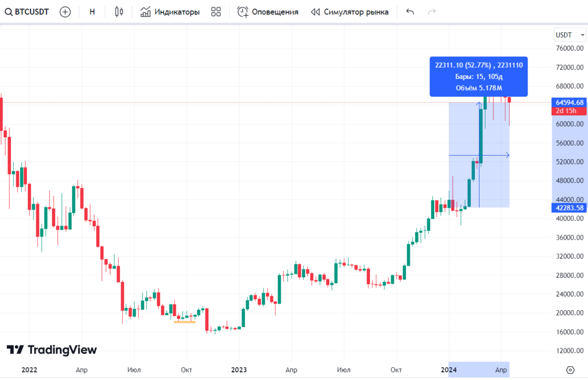
Task: Select the small orange line drawing
Action: tap(184, 322)
